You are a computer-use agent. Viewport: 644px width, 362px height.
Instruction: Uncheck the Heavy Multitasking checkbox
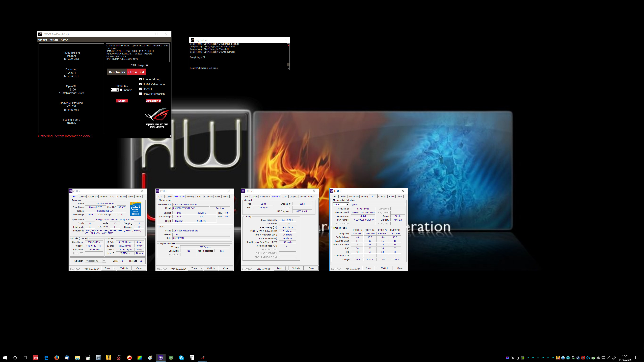click(x=141, y=94)
